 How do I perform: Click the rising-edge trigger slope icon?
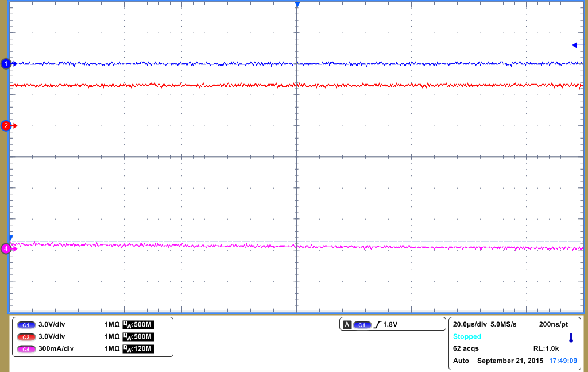[x=377, y=323]
